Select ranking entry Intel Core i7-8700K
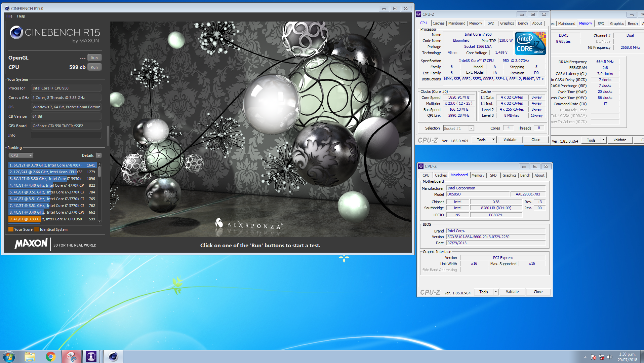644x363 pixels. pyautogui.click(x=52, y=165)
